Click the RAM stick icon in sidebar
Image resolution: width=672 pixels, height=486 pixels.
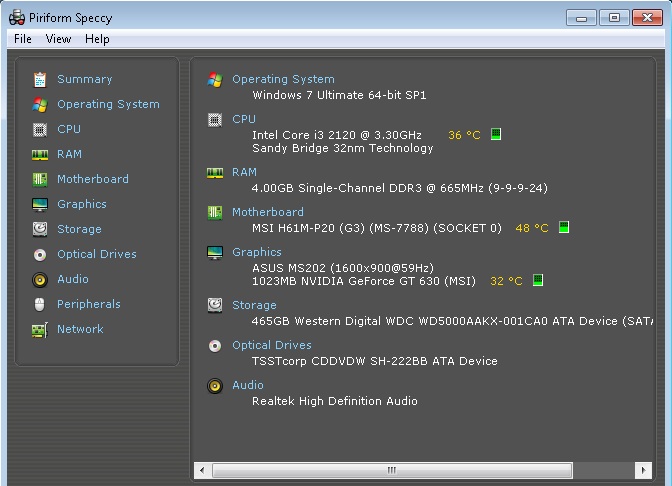(40, 154)
